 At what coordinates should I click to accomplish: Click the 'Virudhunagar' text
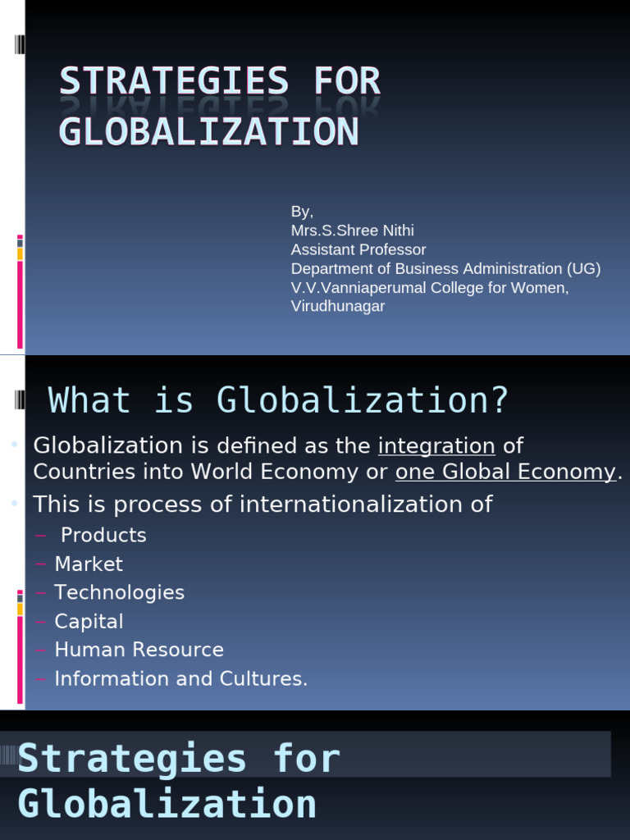point(338,307)
